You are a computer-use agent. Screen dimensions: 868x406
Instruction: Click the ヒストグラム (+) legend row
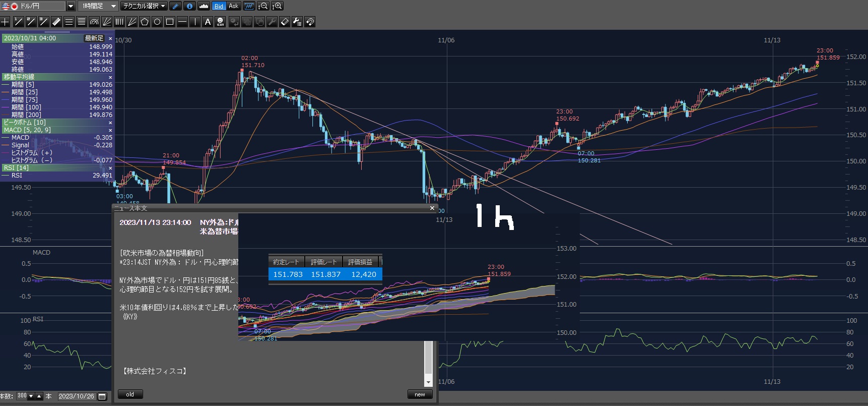[x=57, y=153]
